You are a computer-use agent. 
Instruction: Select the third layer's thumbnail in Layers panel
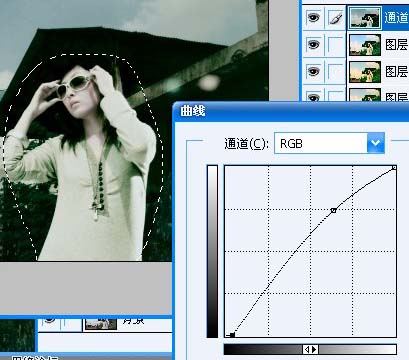[x=365, y=72]
